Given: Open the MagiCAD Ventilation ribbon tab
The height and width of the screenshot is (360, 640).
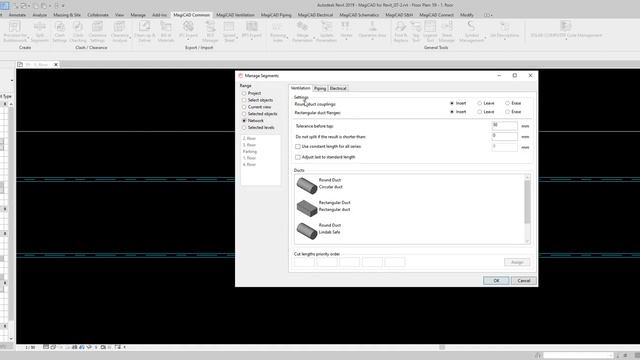Looking at the screenshot, I should pyautogui.click(x=235, y=15).
